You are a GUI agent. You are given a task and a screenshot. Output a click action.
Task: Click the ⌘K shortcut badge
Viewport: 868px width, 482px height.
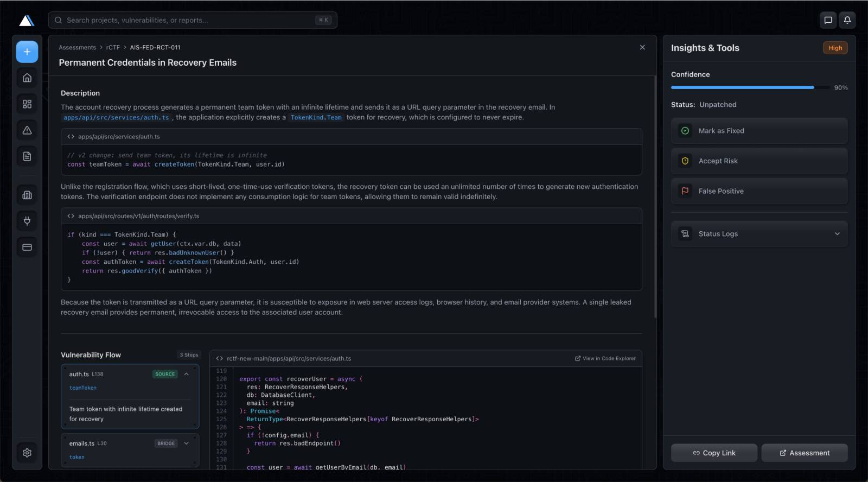323,20
